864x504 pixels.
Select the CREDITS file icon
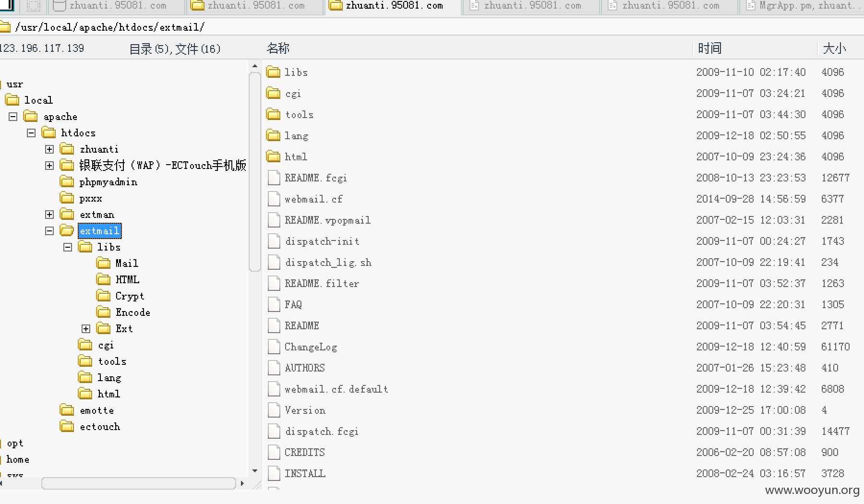[274, 452]
